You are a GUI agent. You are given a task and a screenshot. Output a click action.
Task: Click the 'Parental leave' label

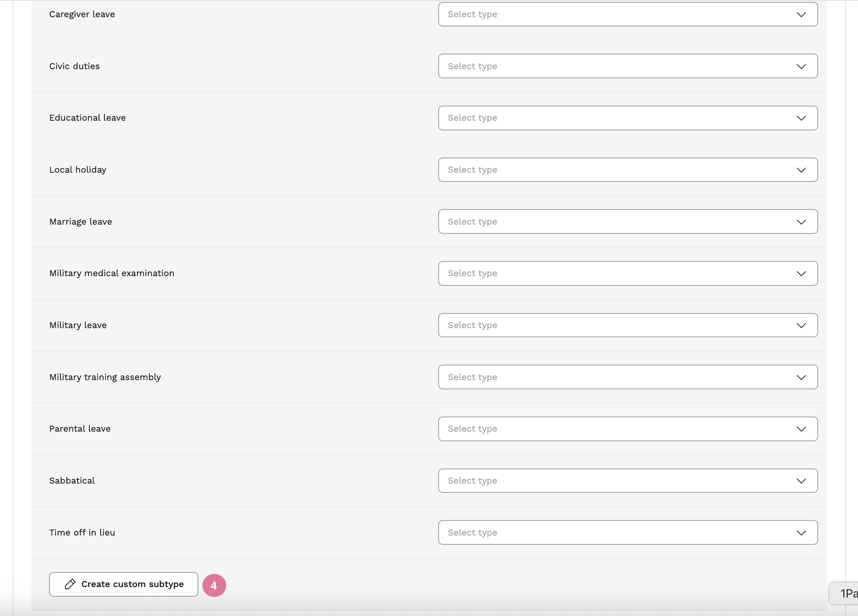pyautogui.click(x=80, y=429)
